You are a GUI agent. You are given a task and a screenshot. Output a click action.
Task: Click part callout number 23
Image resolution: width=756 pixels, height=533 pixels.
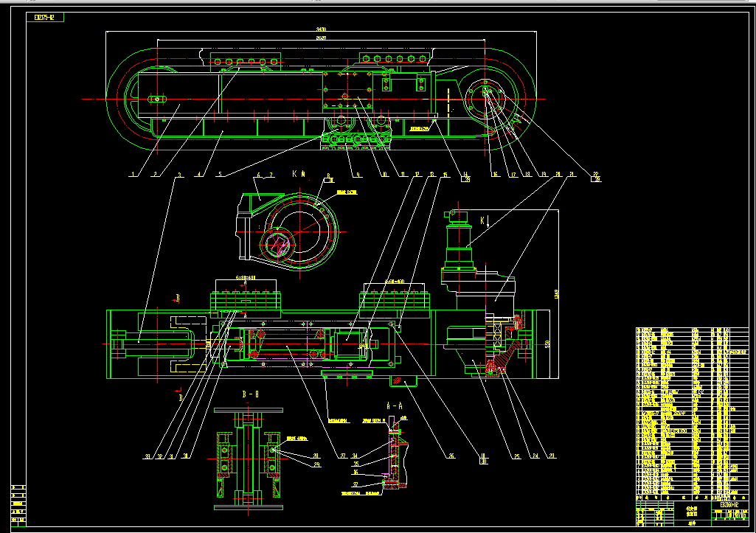552,456
